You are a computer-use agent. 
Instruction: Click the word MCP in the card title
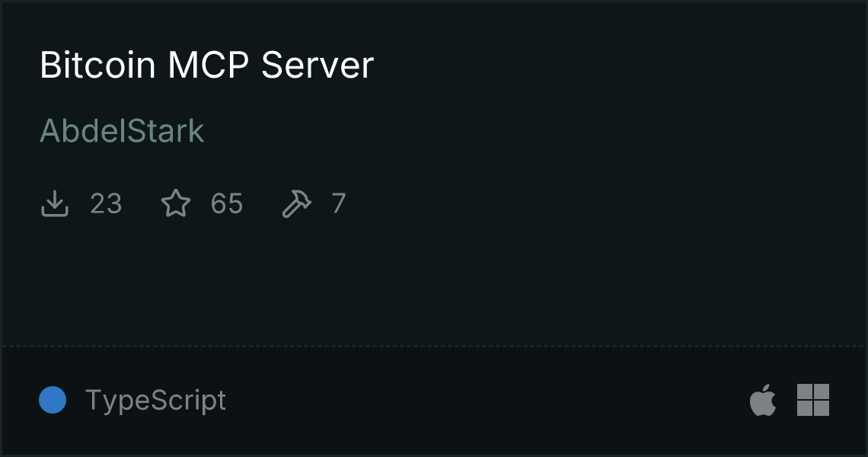tap(209, 66)
